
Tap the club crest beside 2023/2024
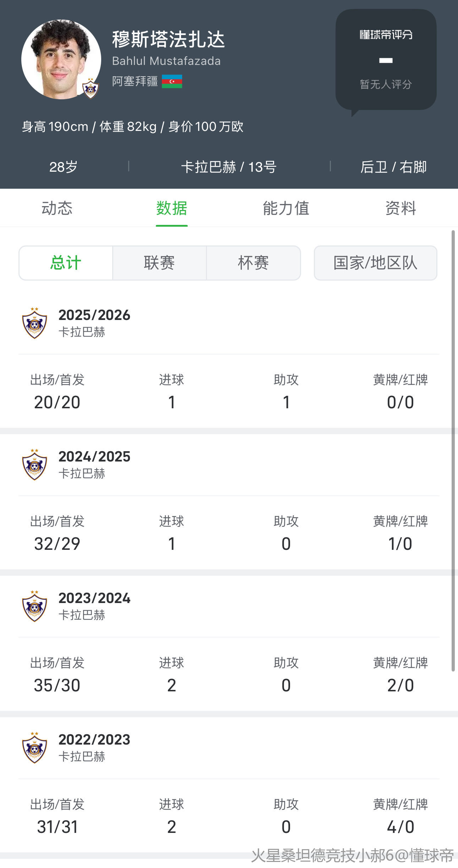tap(34, 606)
